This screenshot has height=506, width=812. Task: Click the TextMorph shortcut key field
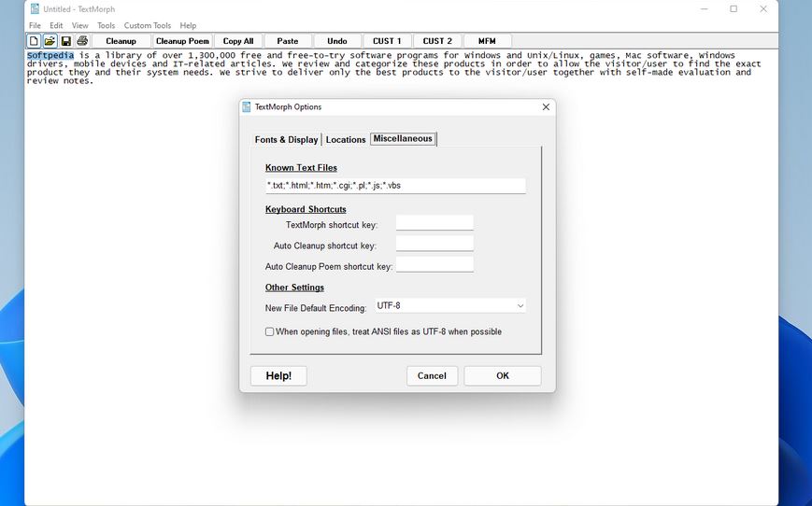pos(434,223)
